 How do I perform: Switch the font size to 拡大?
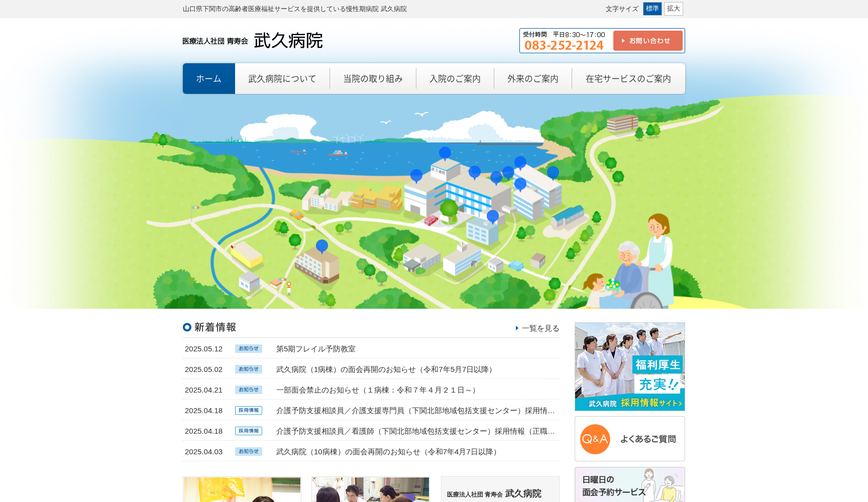(x=673, y=9)
